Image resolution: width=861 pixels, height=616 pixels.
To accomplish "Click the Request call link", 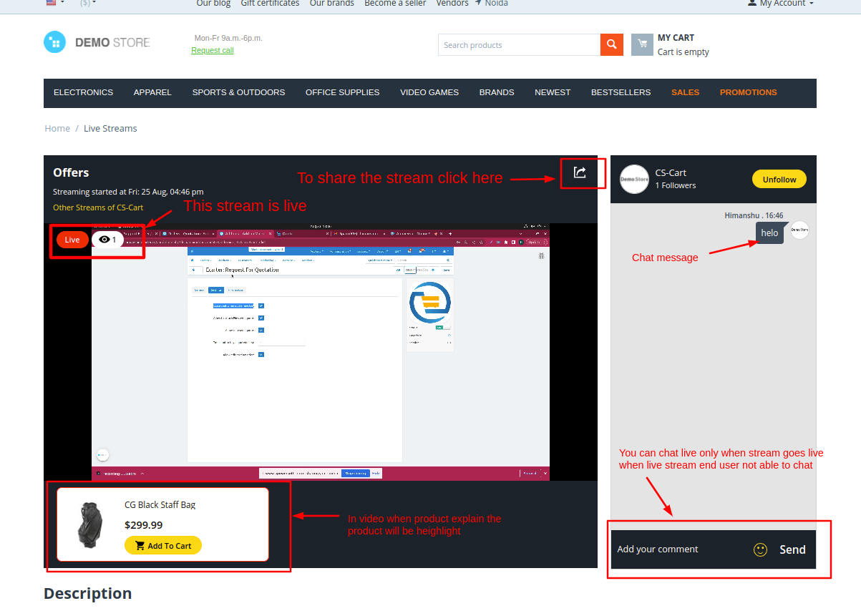I will [x=212, y=50].
